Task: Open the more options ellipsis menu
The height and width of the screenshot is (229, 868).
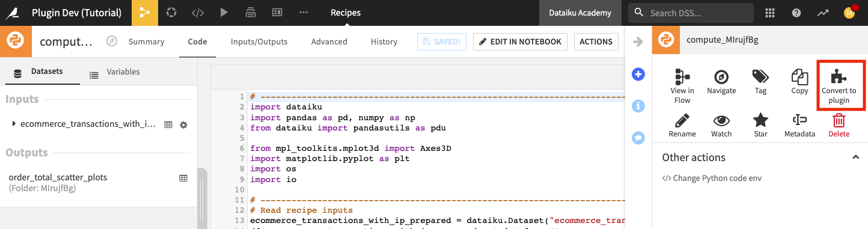Action: tap(304, 13)
